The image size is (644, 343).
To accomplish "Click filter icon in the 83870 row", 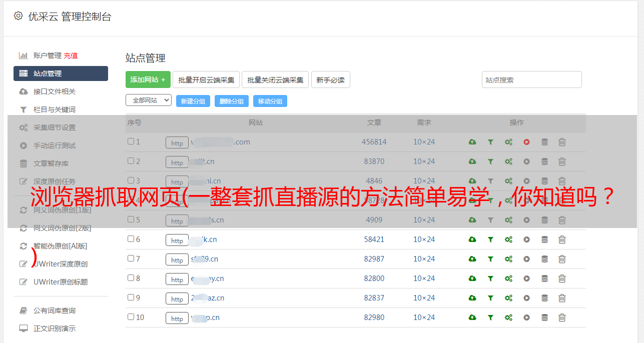I will (x=490, y=161).
